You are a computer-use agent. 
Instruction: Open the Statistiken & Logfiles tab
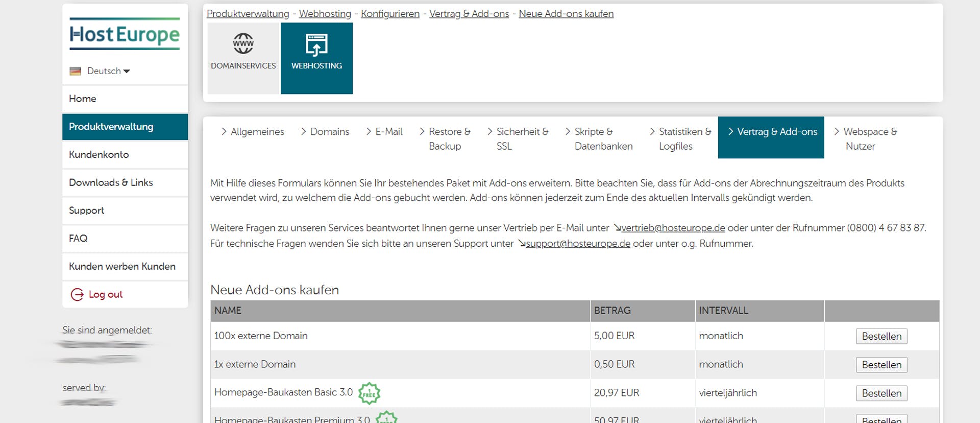[x=680, y=138]
